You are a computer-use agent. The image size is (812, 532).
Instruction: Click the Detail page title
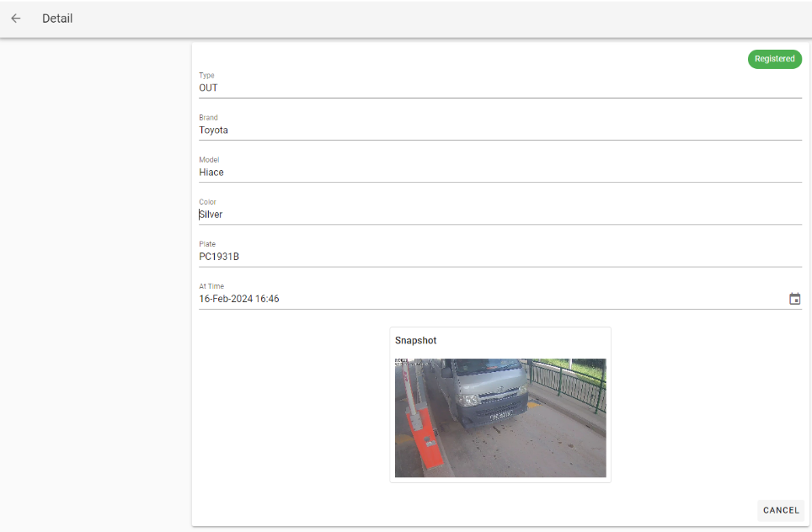pyautogui.click(x=57, y=19)
